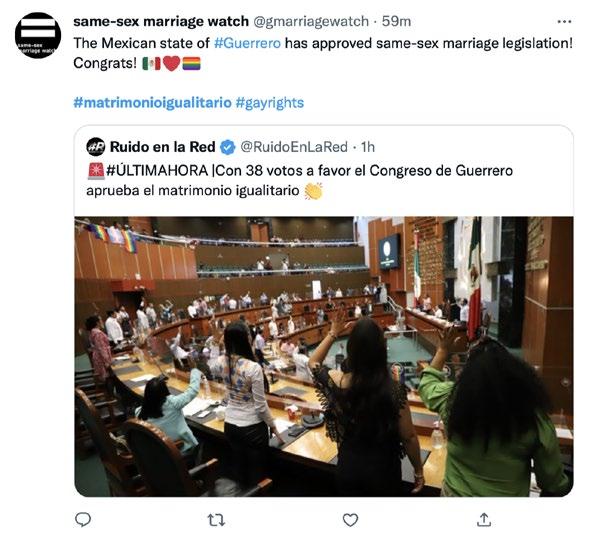Screen dimensions: 589x538
Task: Click the reply speech bubble icon
Action: (x=83, y=520)
